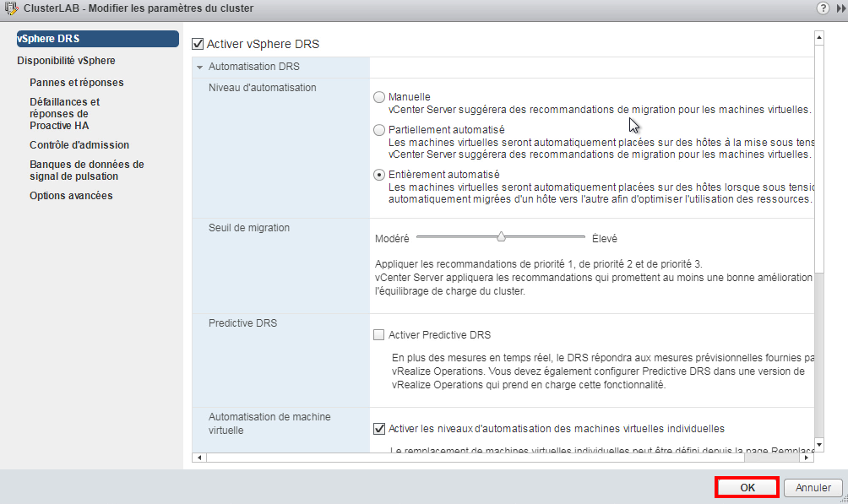Screen dimensions: 848x504
Task: Go to Pannes et réponses section
Action: coord(77,82)
